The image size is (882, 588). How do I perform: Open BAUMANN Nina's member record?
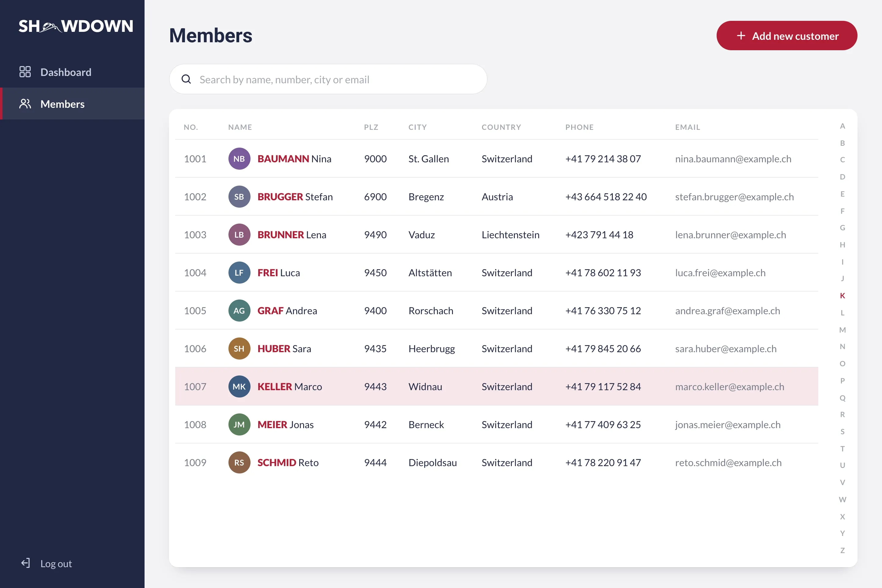(496, 159)
